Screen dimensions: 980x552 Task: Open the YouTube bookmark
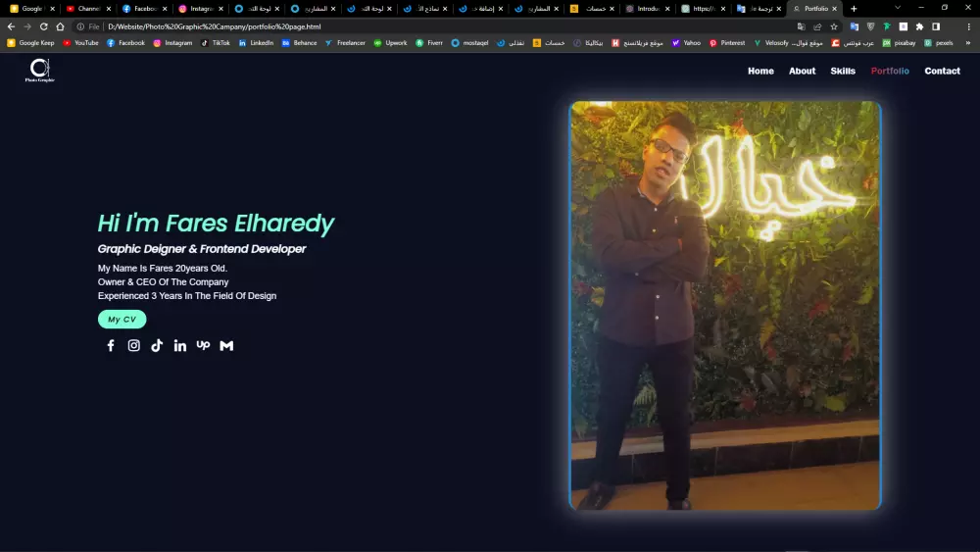point(80,43)
